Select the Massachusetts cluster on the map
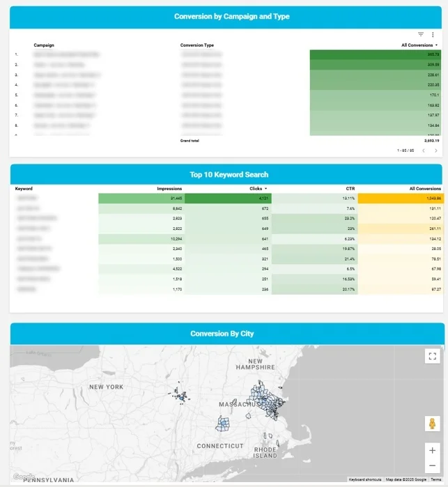 [x=266, y=401]
